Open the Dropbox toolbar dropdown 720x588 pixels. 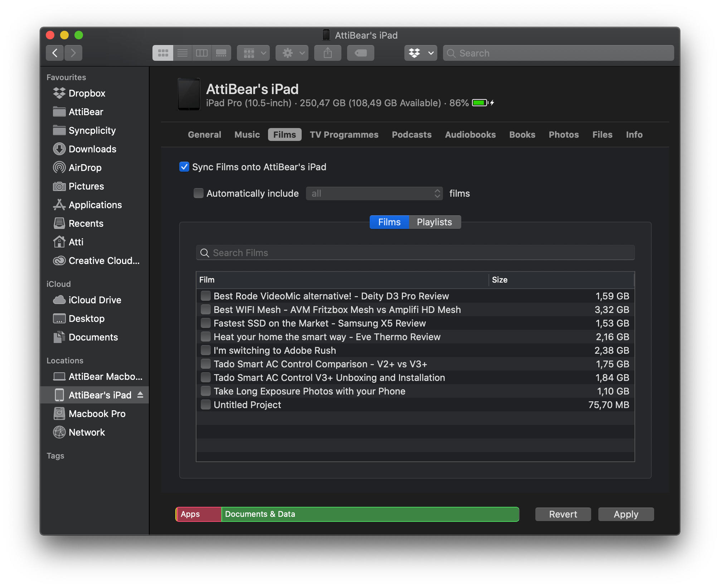pyautogui.click(x=420, y=53)
